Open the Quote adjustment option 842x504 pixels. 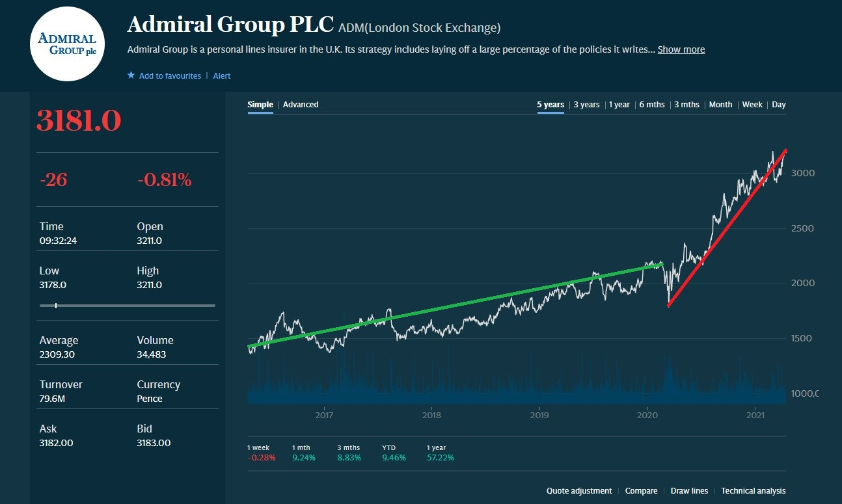579,491
